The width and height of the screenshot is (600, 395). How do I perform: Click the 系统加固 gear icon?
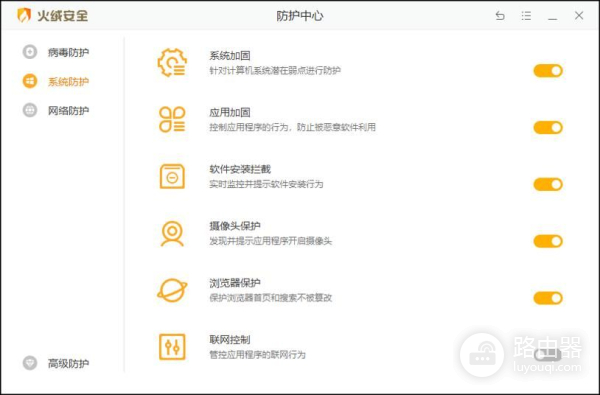pyautogui.click(x=172, y=62)
